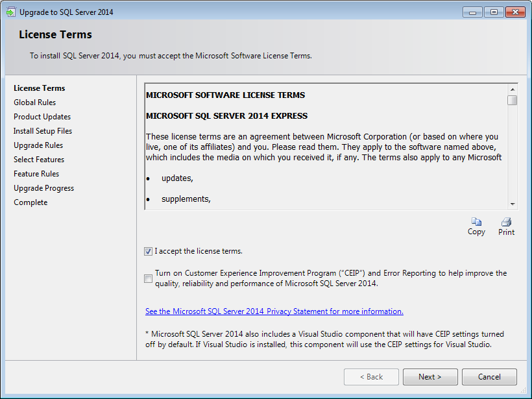Image resolution: width=532 pixels, height=399 pixels.
Task: Uncheck 'I accept the license terms' checkbox
Action: (x=149, y=252)
